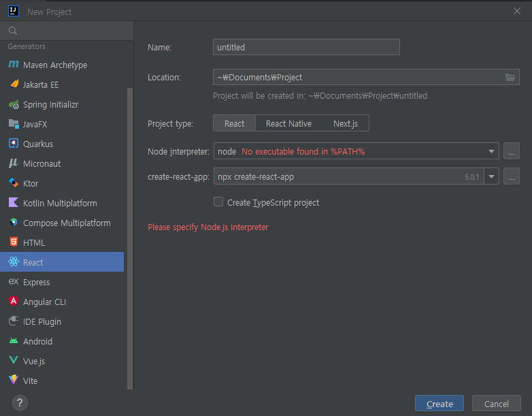Viewport: 532px width, 416px height.
Task: Pick the Spring Initializr leaf icon
Action: tap(14, 104)
